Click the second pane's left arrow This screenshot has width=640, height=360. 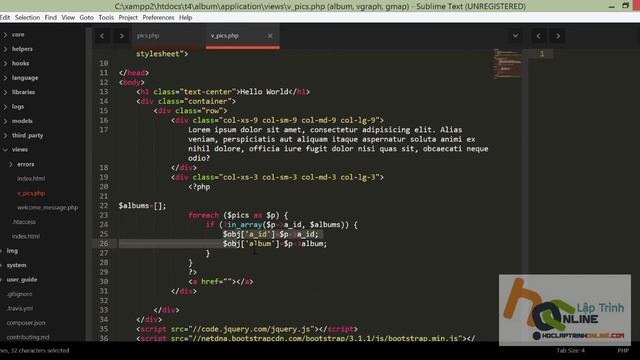coord(538,36)
